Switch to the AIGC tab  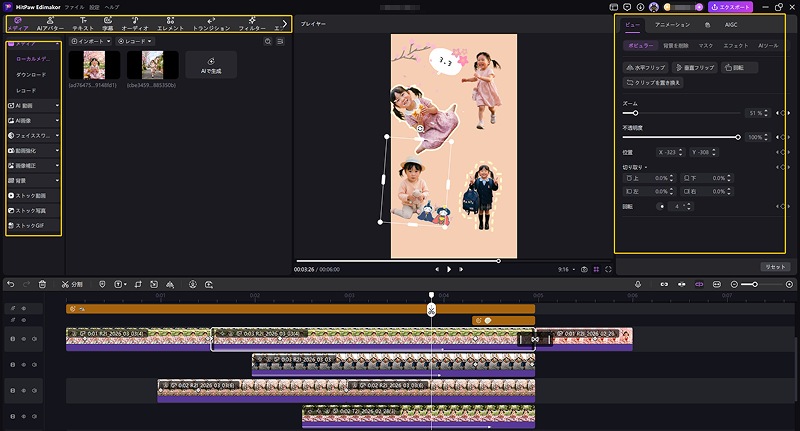tap(731, 24)
